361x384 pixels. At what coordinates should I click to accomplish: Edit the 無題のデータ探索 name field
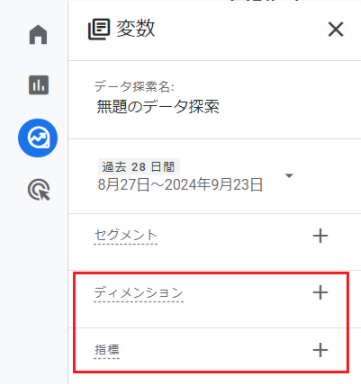pos(158,107)
